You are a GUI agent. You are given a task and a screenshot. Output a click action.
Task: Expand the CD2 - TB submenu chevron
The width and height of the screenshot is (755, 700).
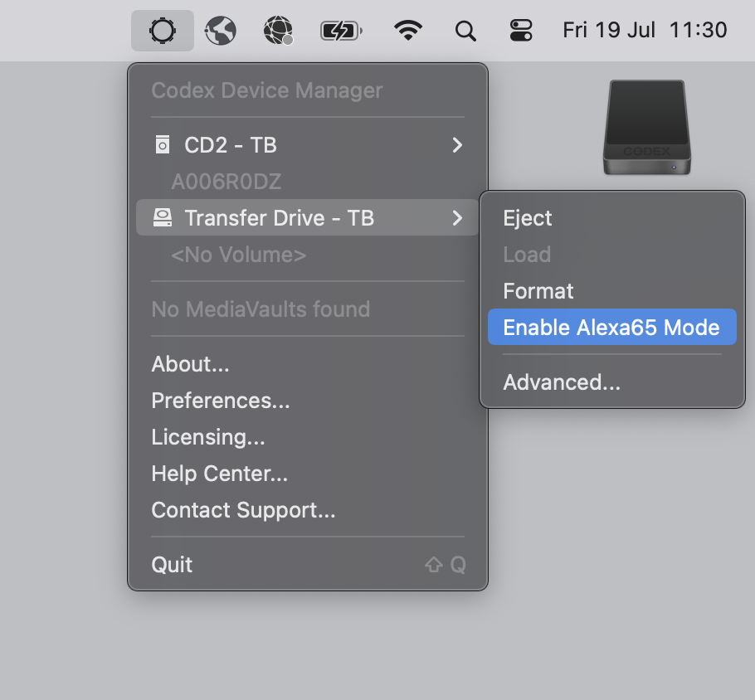[456, 145]
